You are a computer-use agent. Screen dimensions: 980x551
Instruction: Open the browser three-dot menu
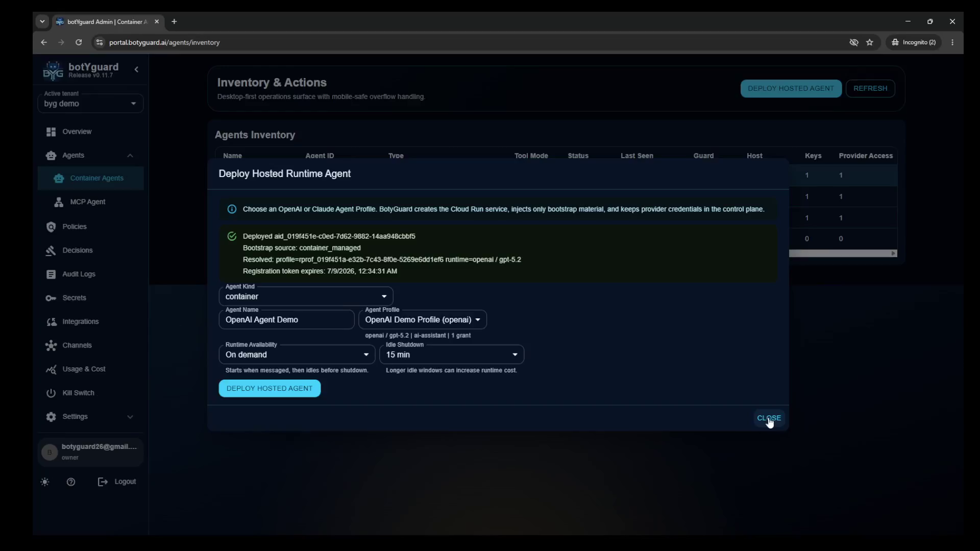(x=952, y=42)
